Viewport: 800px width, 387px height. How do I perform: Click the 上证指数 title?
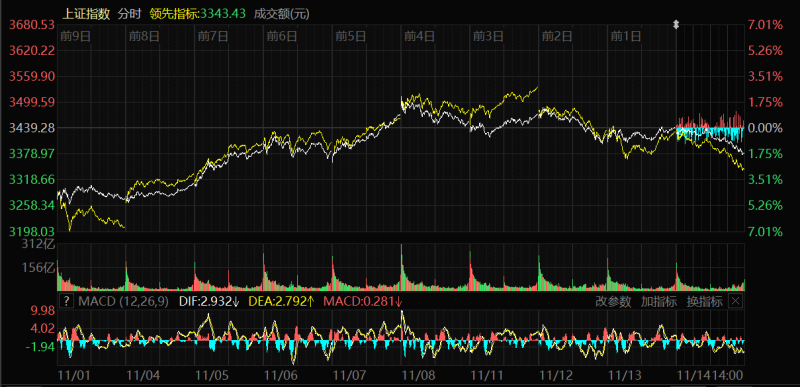[86, 14]
